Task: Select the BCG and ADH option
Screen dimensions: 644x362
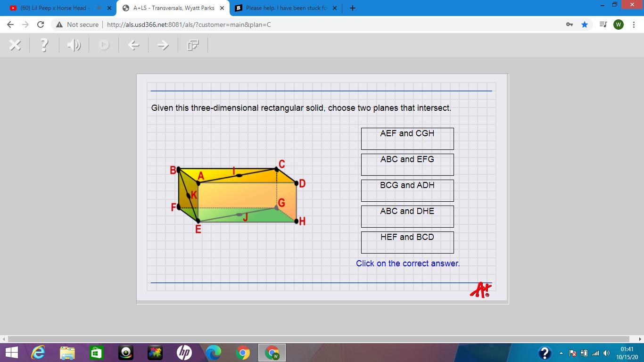Action: pyautogui.click(x=407, y=190)
